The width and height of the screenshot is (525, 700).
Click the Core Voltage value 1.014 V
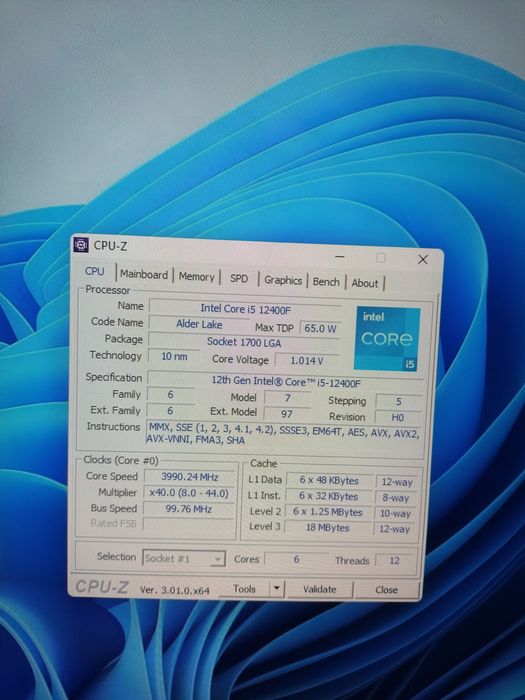[x=307, y=360]
